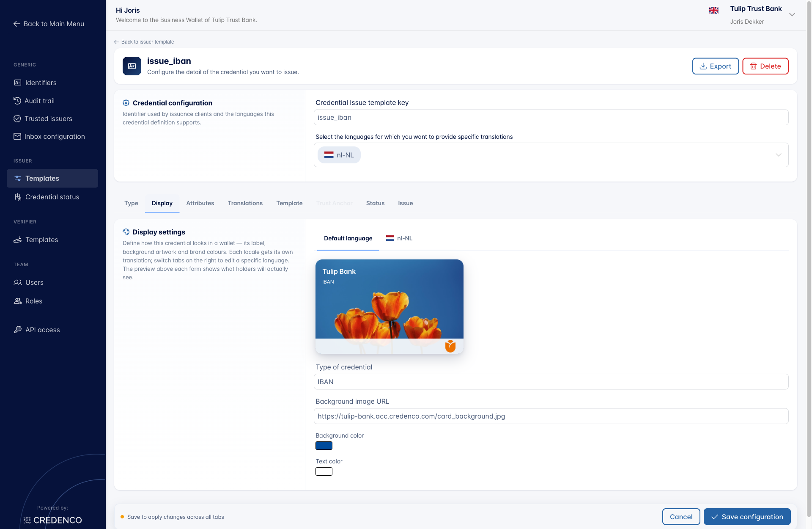Select the Display tab
Screen dimensions: 812x529
(x=162, y=203)
